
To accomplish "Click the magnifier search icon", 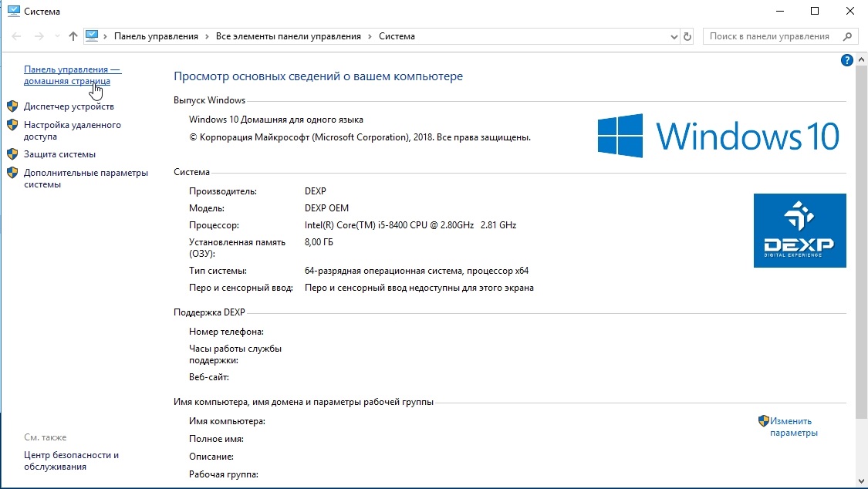I will click(847, 36).
